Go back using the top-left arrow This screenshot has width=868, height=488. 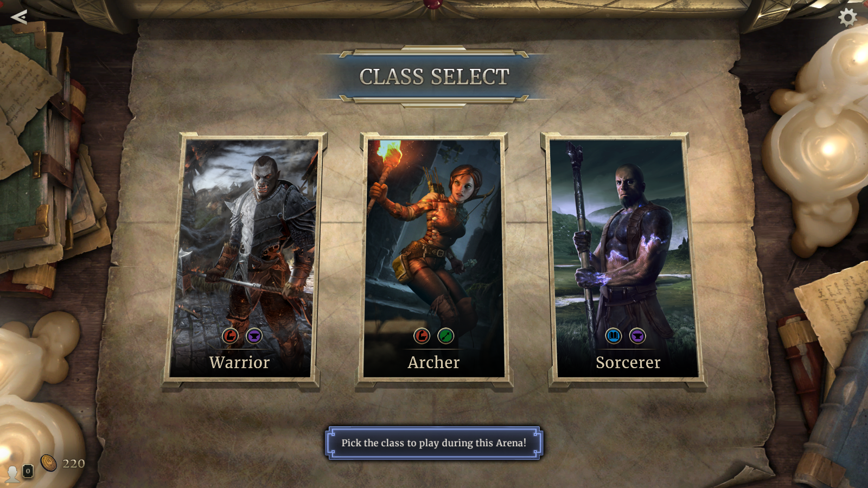click(19, 17)
